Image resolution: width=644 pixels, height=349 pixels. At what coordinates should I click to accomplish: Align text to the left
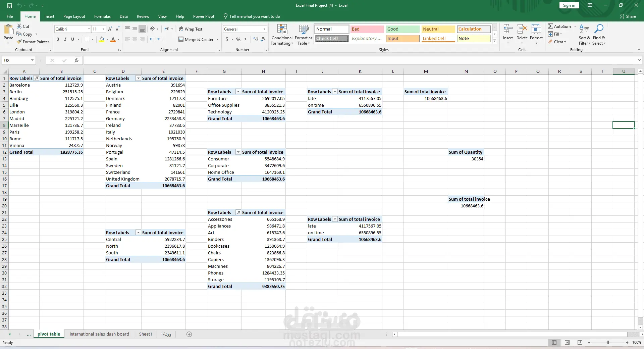[127, 39]
